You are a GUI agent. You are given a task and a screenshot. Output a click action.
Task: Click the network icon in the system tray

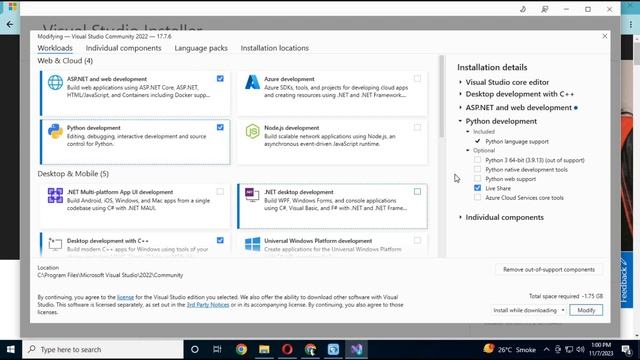click(569, 349)
